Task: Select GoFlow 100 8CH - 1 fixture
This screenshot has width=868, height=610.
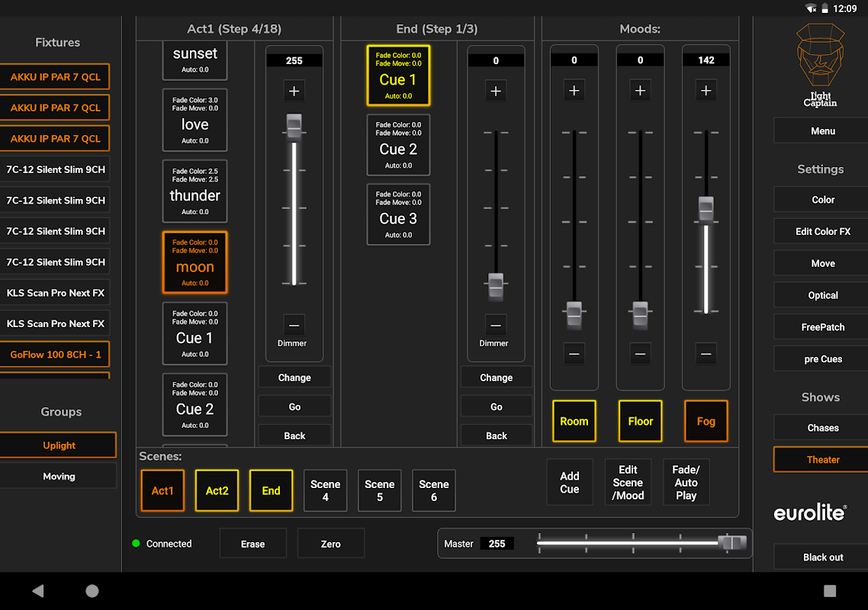Action: click(55, 355)
